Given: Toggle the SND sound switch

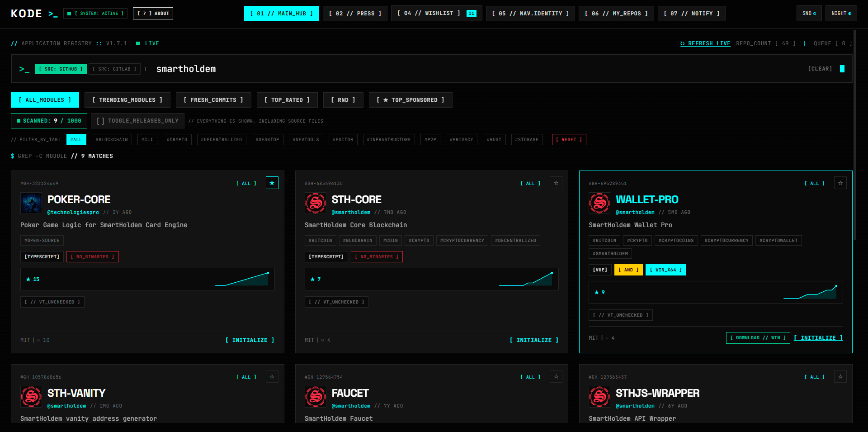Looking at the screenshot, I should (x=809, y=14).
